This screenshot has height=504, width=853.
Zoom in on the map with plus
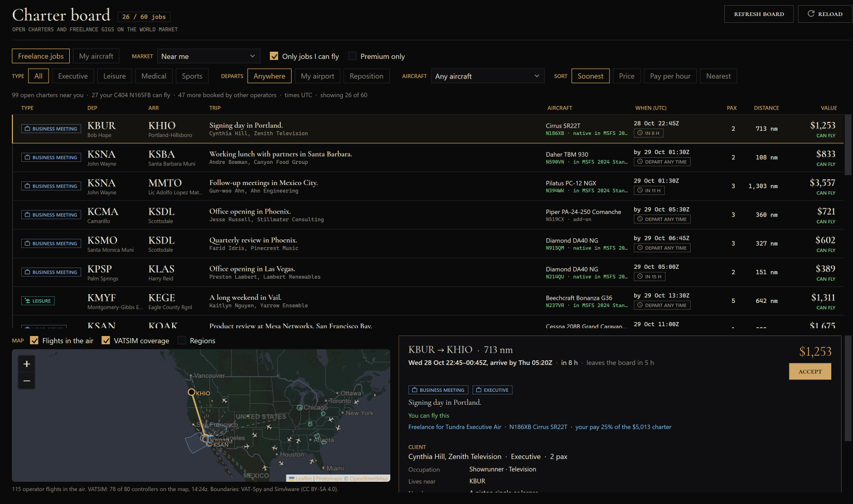pyautogui.click(x=27, y=364)
